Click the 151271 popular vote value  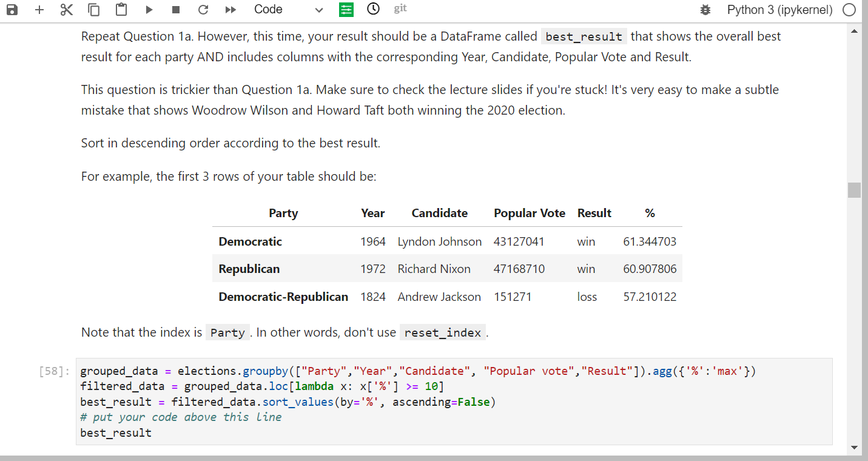[x=513, y=297]
